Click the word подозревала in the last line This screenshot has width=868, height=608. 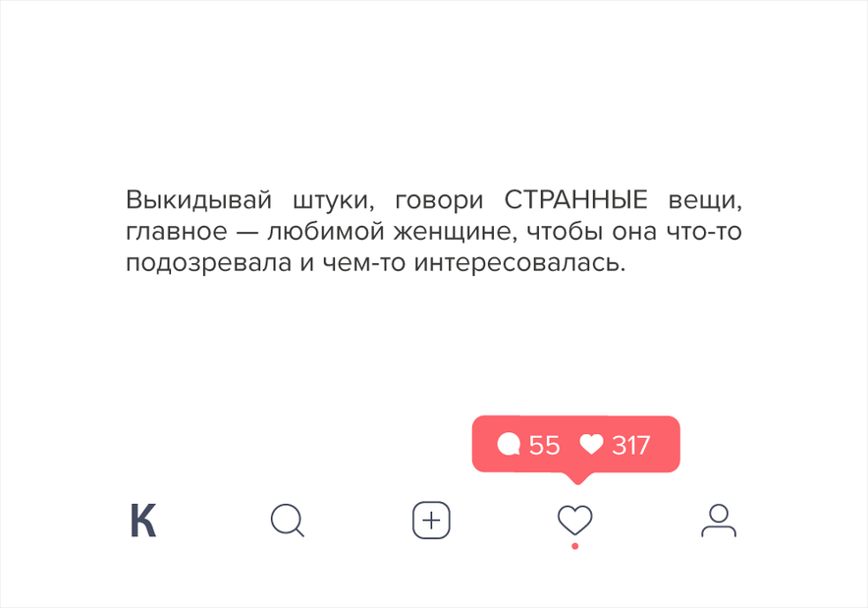tap(209, 263)
